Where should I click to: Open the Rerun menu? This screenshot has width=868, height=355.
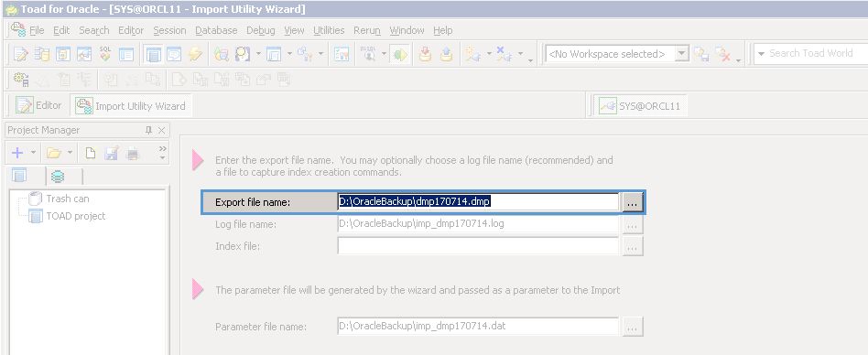(367, 30)
